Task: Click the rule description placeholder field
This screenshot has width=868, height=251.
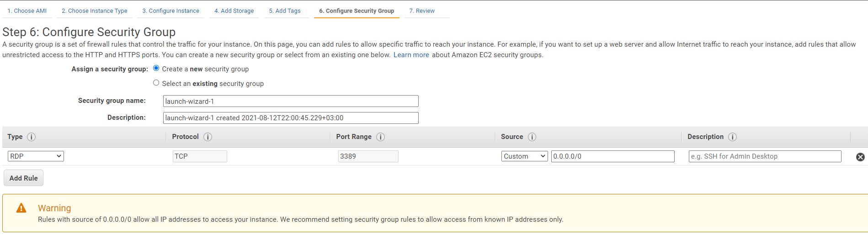Action: coord(765,156)
